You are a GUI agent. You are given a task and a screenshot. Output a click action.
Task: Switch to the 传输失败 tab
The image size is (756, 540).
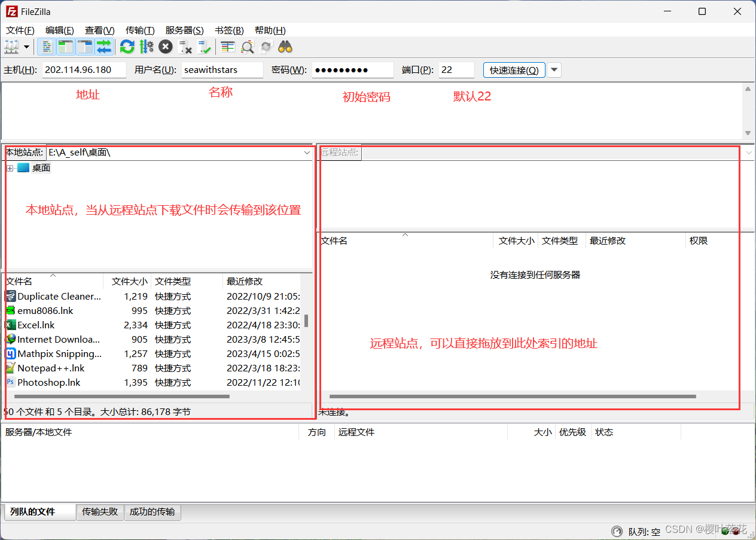(100, 512)
